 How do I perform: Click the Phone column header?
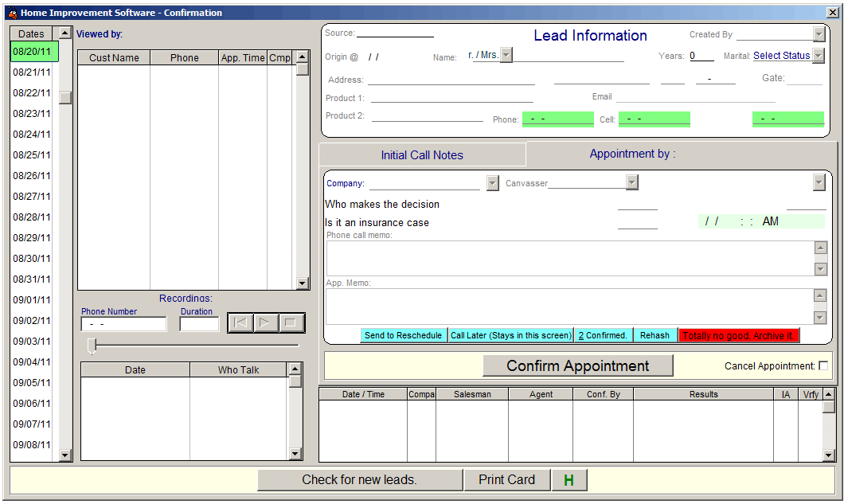tap(185, 57)
